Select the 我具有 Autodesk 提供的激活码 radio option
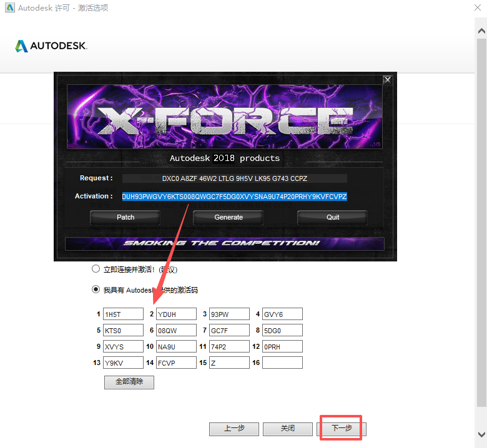This screenshot has width=487, height=448. point(96,290)
